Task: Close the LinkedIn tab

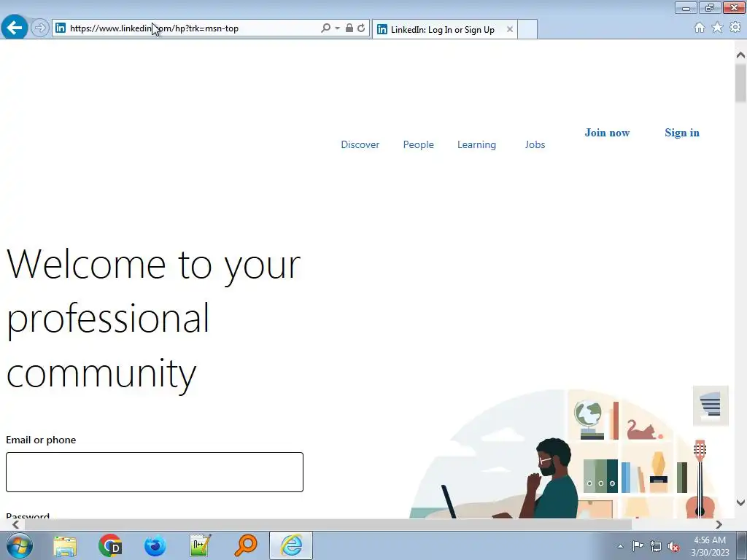Action: pos(510,29)
